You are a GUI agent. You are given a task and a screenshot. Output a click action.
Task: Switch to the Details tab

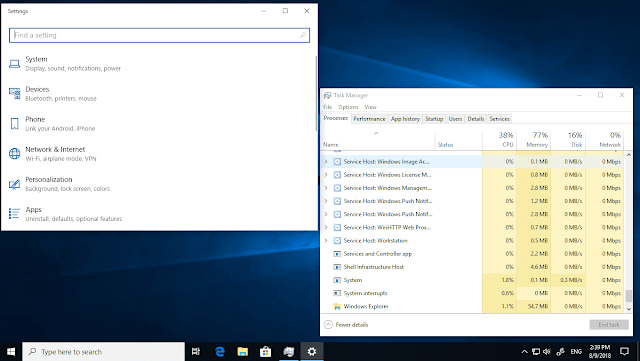(476, 119)
